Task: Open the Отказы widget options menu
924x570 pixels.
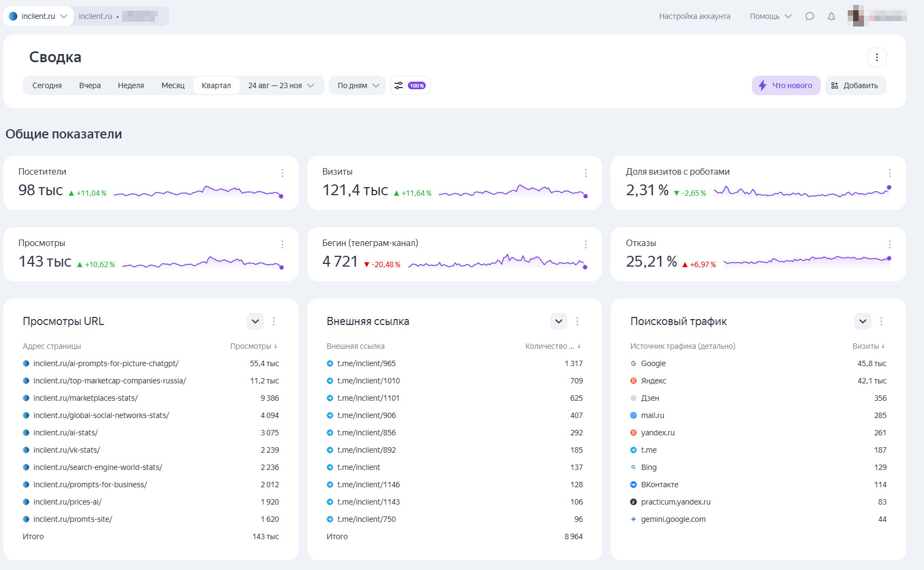Action: [x=889, y=244]
